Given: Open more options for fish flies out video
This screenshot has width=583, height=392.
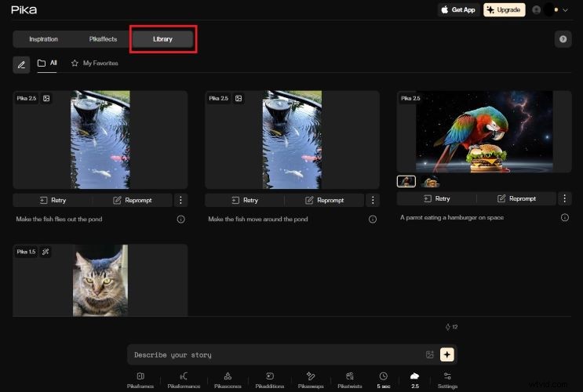Looking at the screenshot, I should (180, 200).
